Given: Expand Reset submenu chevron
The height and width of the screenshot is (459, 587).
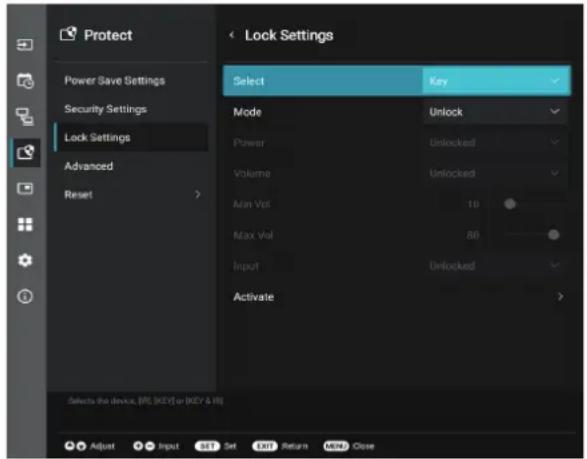Looking at the screenshot, I should (197, 194).
